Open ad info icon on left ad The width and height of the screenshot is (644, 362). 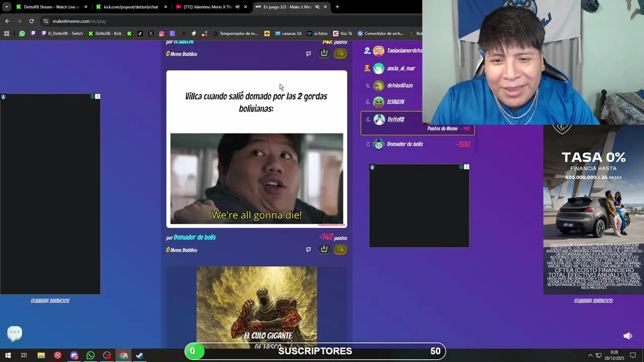(92, 97)
